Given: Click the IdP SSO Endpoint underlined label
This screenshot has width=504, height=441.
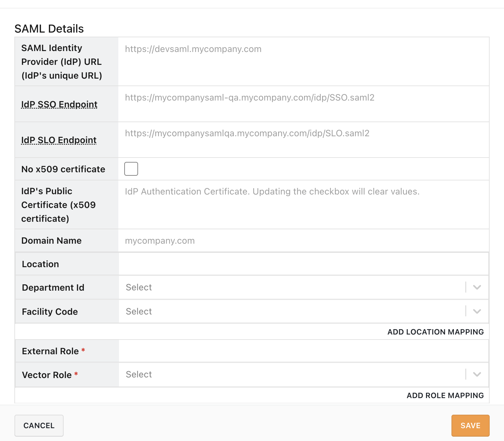Looking at the screenshot, I should coord(59,104).
